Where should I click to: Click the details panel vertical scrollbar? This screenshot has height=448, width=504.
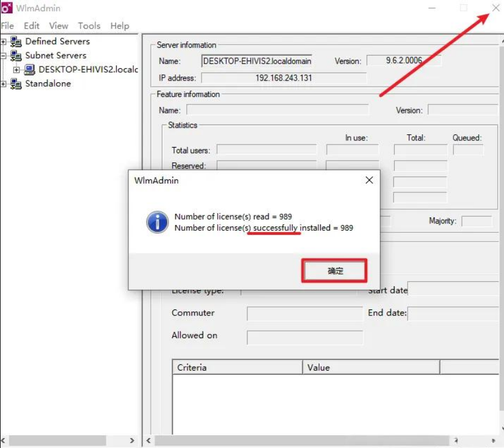click(502, 228)
